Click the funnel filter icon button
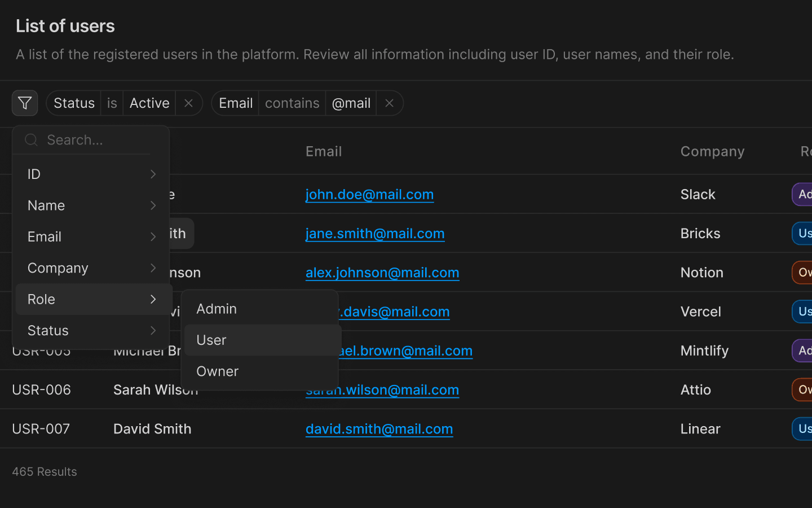812x508 pixels. (25, 103)
